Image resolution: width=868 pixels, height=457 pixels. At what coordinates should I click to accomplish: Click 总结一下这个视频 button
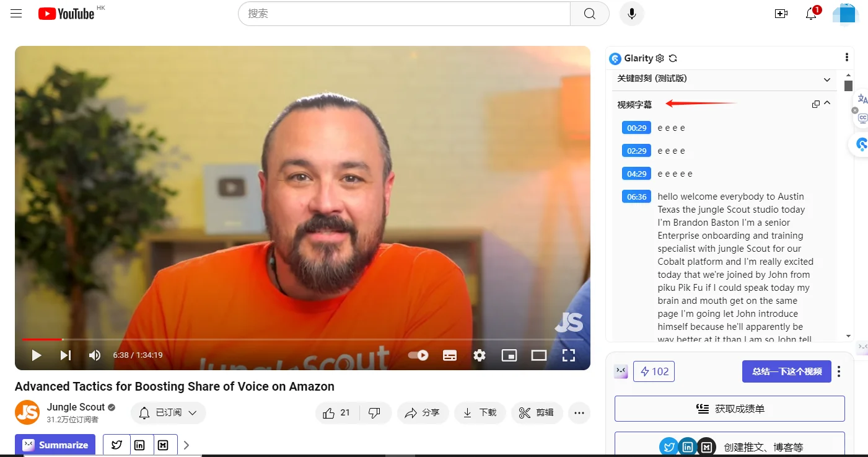pos(786,371)
